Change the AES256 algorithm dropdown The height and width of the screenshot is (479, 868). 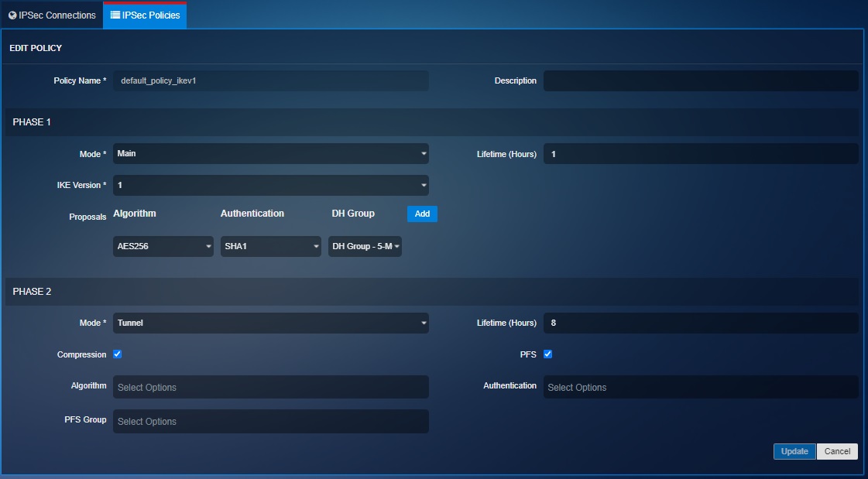tap(163, 247)
